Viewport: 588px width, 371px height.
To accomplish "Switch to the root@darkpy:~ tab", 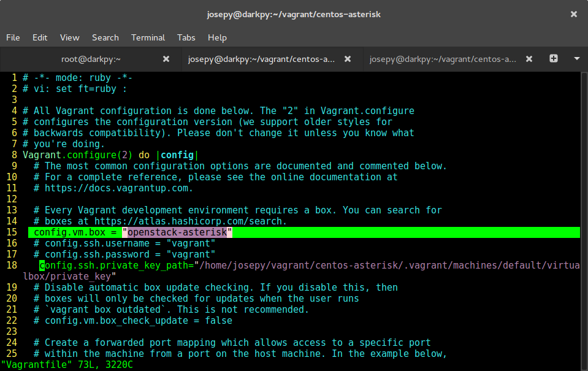I will [91, 59].
